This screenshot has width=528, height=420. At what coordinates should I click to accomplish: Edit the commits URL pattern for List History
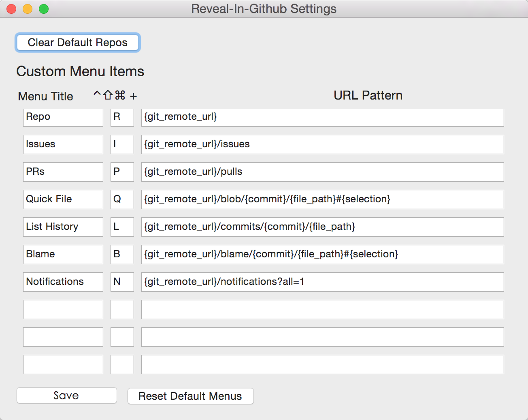[x=322, y=227]
